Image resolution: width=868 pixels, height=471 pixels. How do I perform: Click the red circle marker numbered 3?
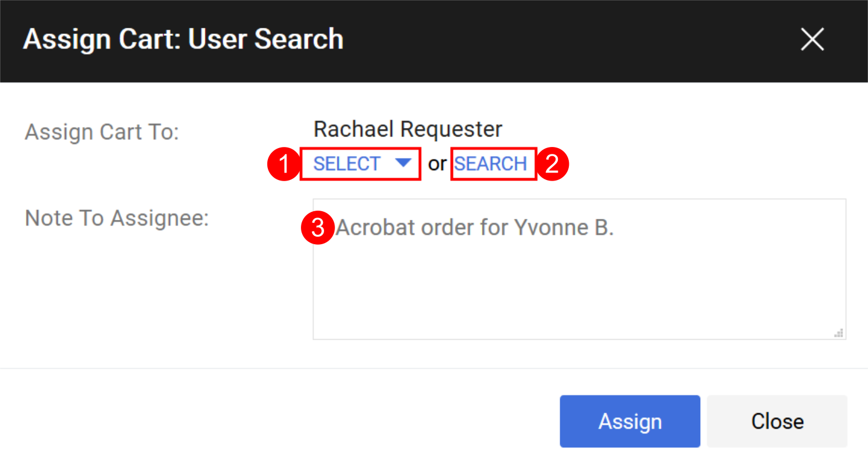pyautogui.click(x=318, y=227)
